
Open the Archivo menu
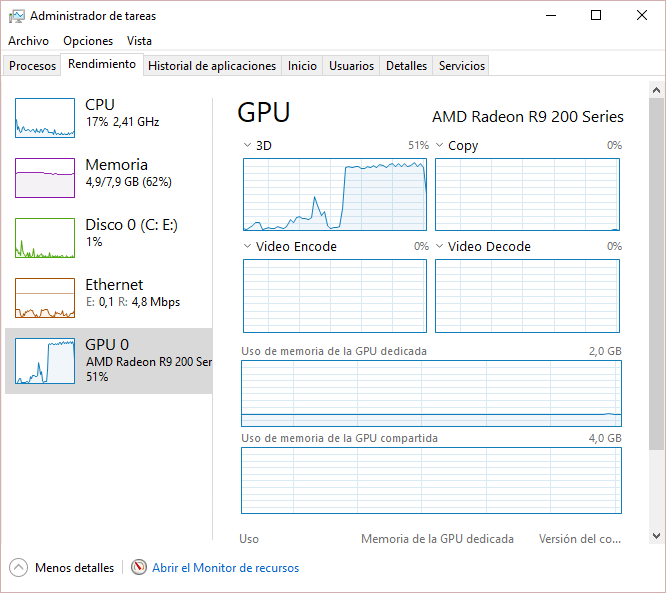pos(28,41)
